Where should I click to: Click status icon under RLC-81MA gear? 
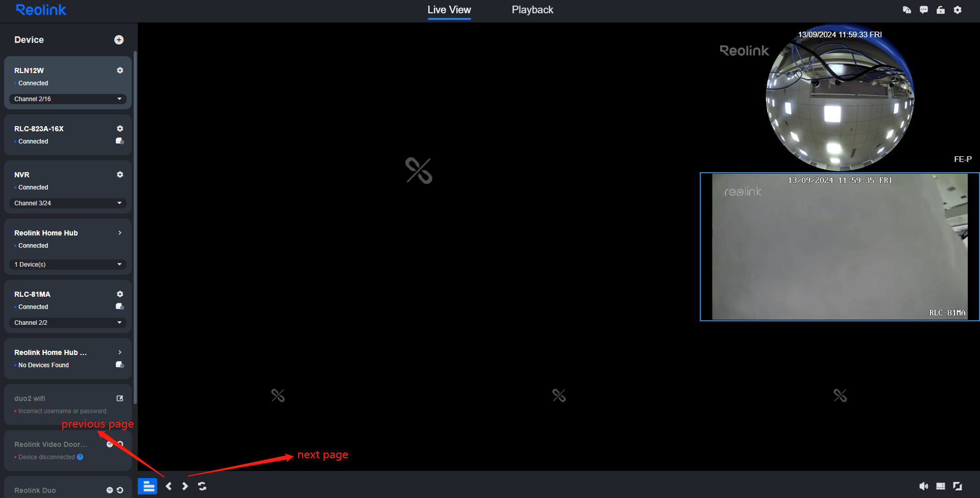pyautogui.click(x=120, y=306)
